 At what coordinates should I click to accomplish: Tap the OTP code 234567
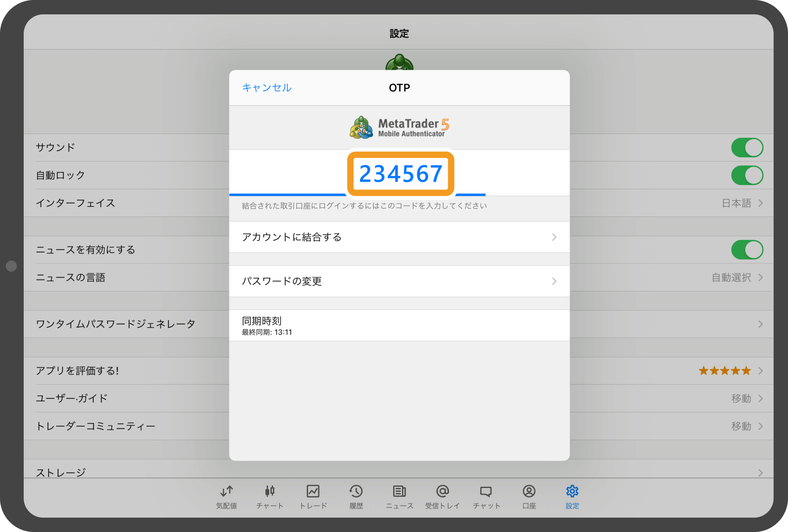point(401,174)
